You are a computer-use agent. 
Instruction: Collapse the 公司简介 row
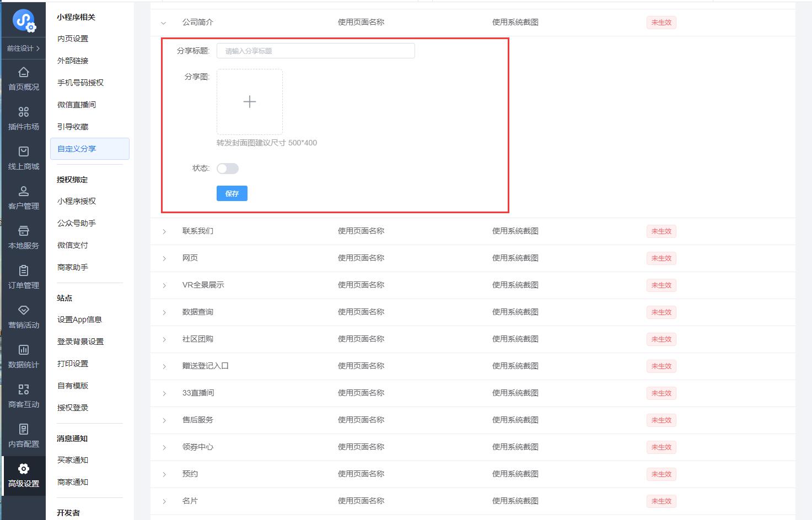pyautogui.click(x=164, y=23)
